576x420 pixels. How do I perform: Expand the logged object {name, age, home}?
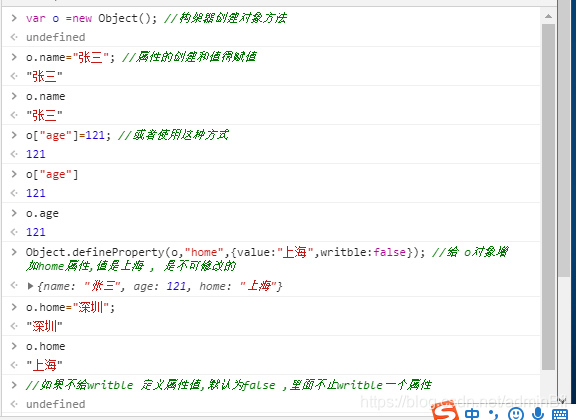coord(30,286)
